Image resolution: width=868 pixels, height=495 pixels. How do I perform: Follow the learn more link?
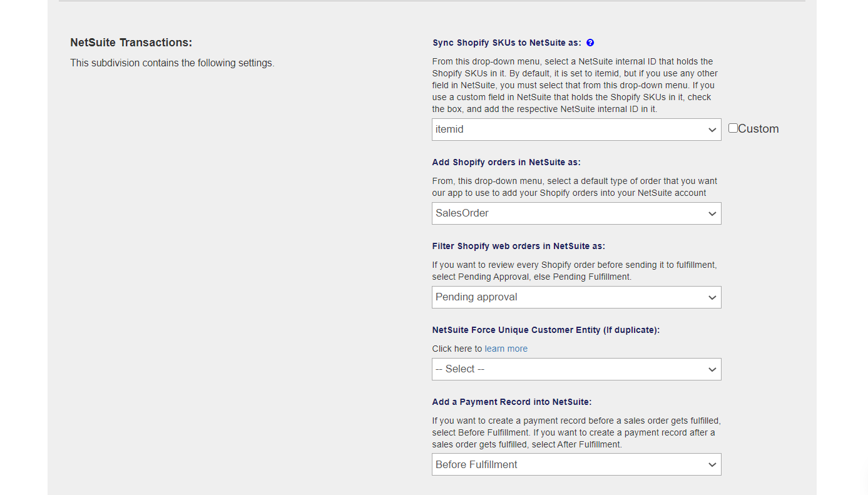506,349
